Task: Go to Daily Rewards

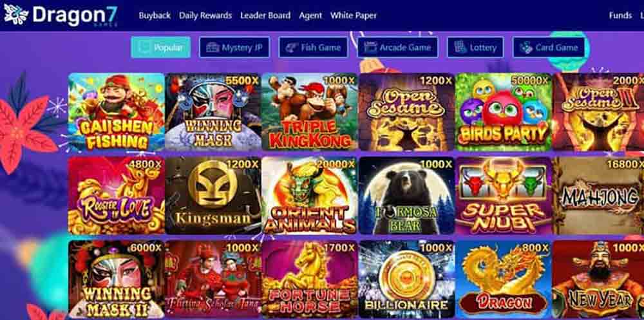Action: click(x=205, y=15)
